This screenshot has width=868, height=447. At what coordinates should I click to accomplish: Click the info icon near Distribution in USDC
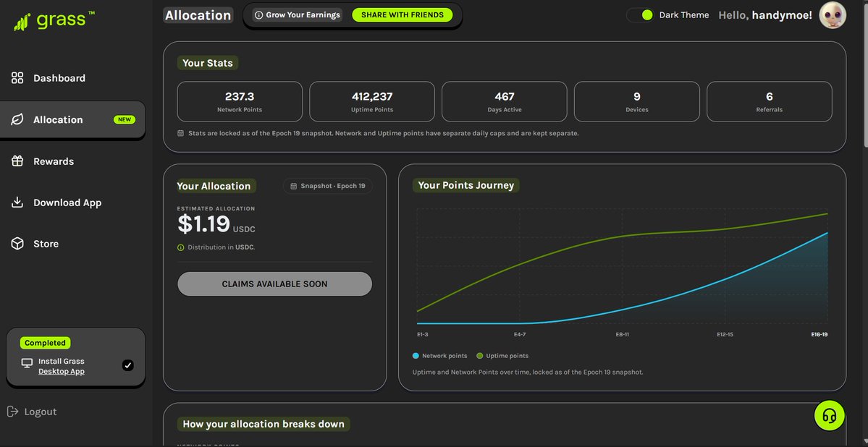tap(180, 247)
